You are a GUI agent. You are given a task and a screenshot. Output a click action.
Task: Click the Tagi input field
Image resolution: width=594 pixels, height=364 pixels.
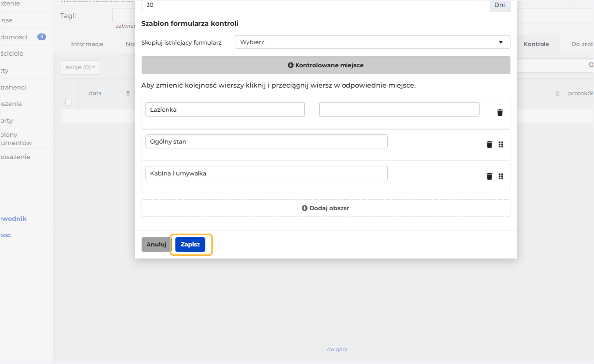point(124,15)
